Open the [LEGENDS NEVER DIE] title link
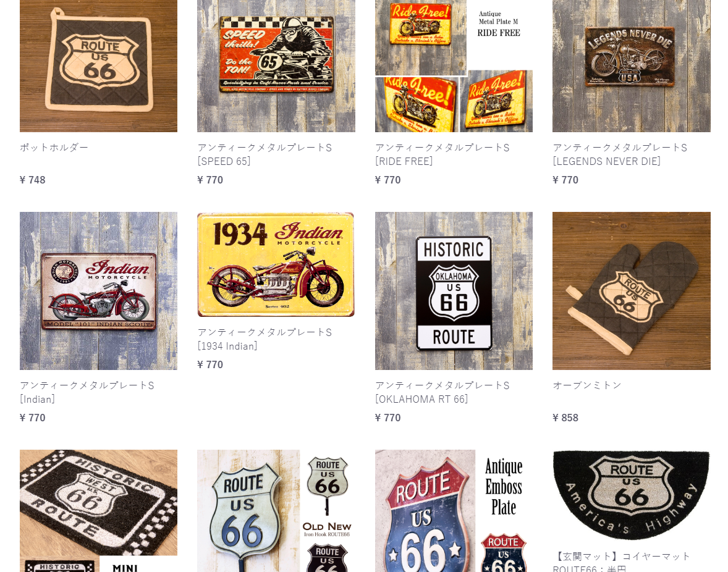Image resolution: width=728 pixels, height=572 pixels. [620, 154]
